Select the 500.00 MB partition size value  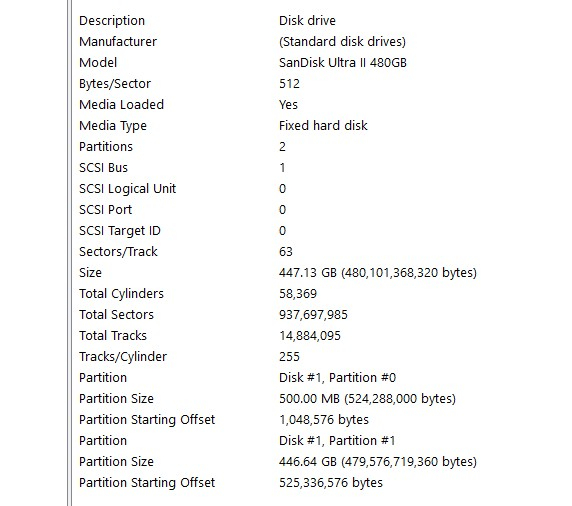tap(367, 398)
